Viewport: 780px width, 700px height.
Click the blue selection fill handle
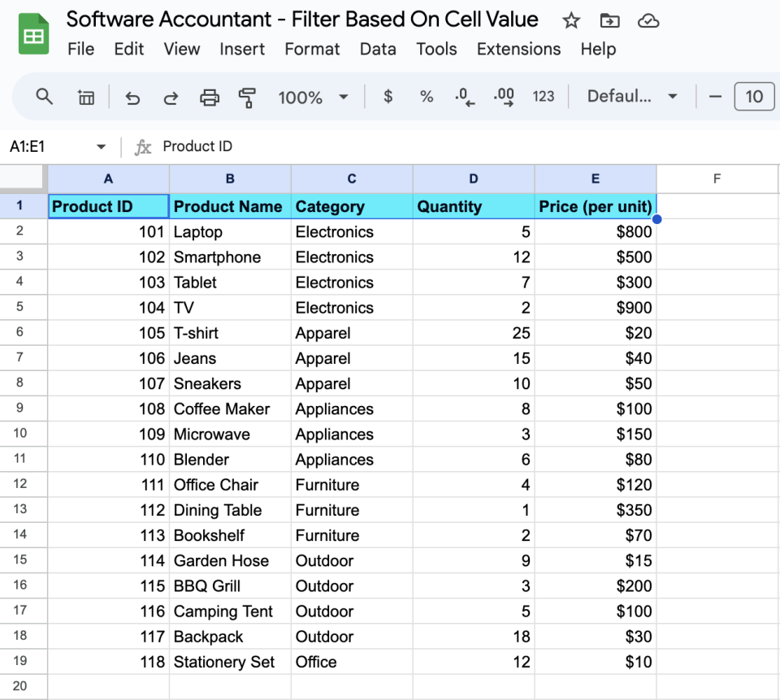pos(656,218)
